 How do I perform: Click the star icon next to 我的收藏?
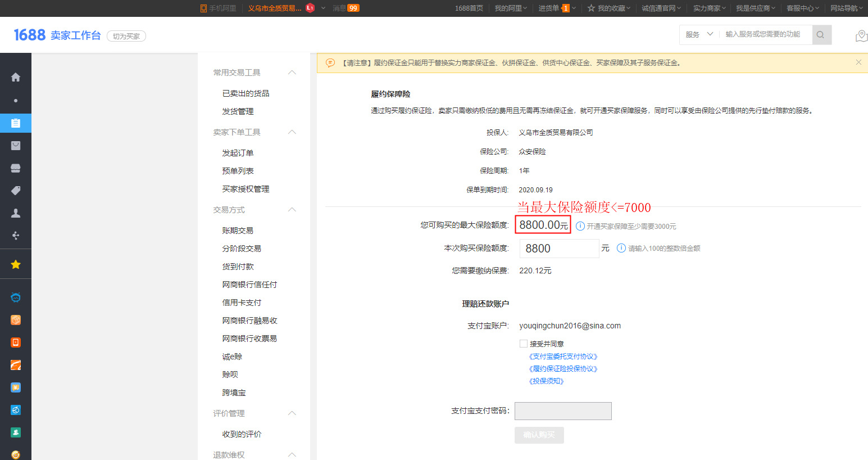click(x=591, y=8)
